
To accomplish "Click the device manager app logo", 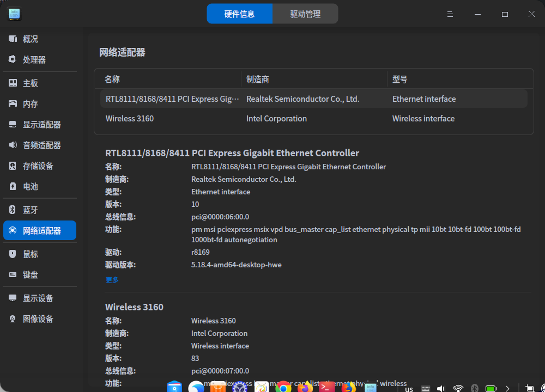I will 14,14.
